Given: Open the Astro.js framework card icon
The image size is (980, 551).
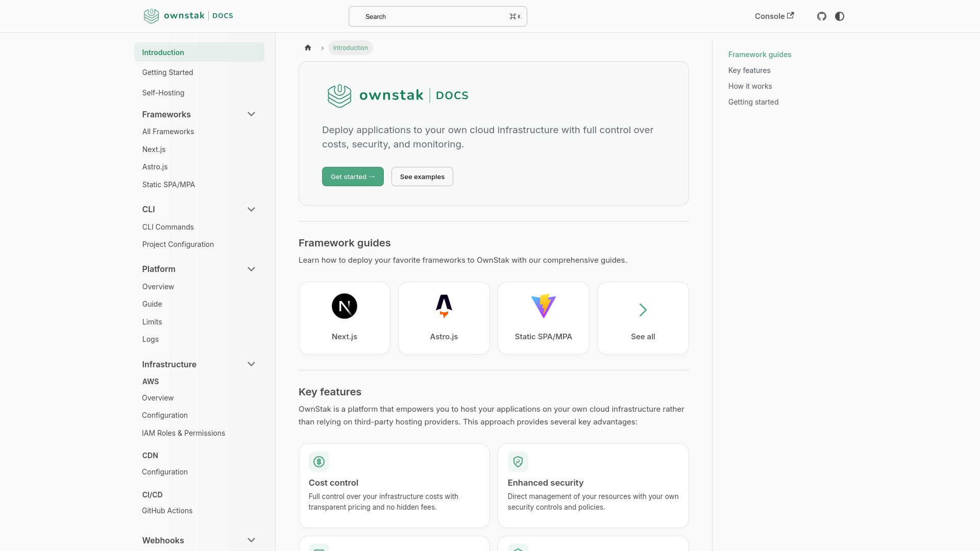Looking at the screenshot, I should click(x=444, y=306).
